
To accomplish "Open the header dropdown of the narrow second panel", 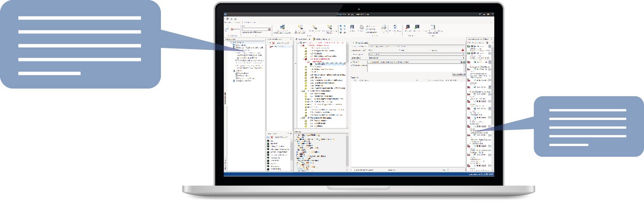I will [x=291, y=39].
